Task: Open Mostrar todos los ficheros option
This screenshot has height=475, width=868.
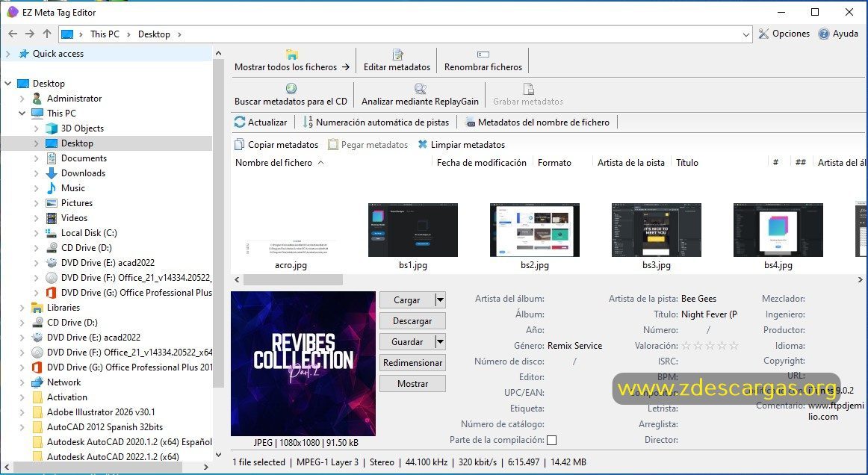Action: (292, 60)
